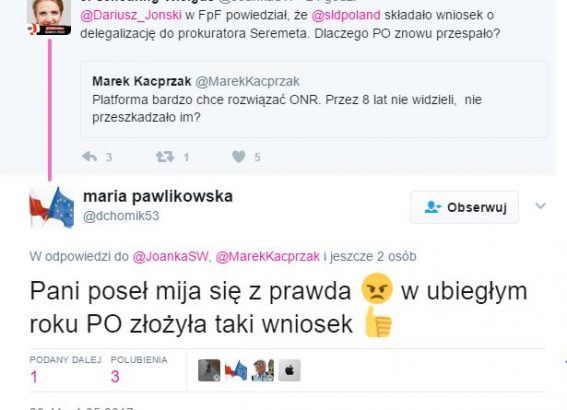Click the reply arrow icon under the tweet
This screenshot has width=567, height=410.
click(89, 157)
